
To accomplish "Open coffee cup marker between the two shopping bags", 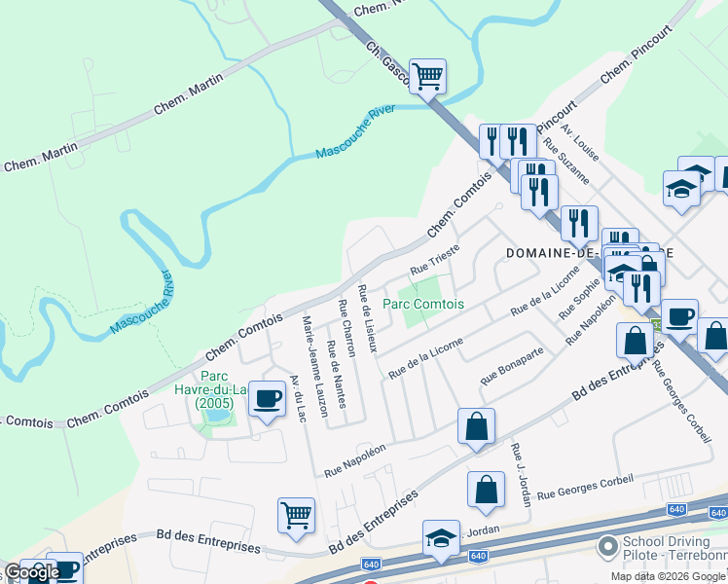I will [679, 318].
